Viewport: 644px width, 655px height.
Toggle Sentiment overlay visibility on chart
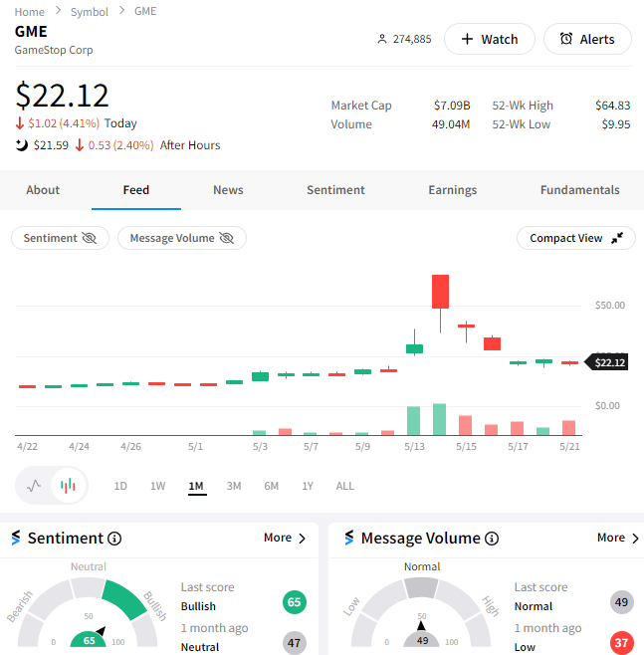[60, 238]
